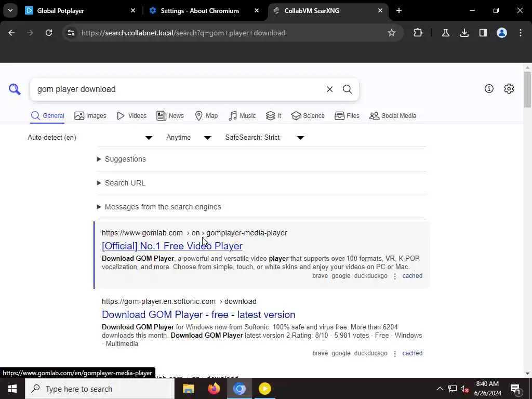This screenshot has height=399, width=532.
Task: Open the Windows Start menu
Action: [x=12, y=389]
